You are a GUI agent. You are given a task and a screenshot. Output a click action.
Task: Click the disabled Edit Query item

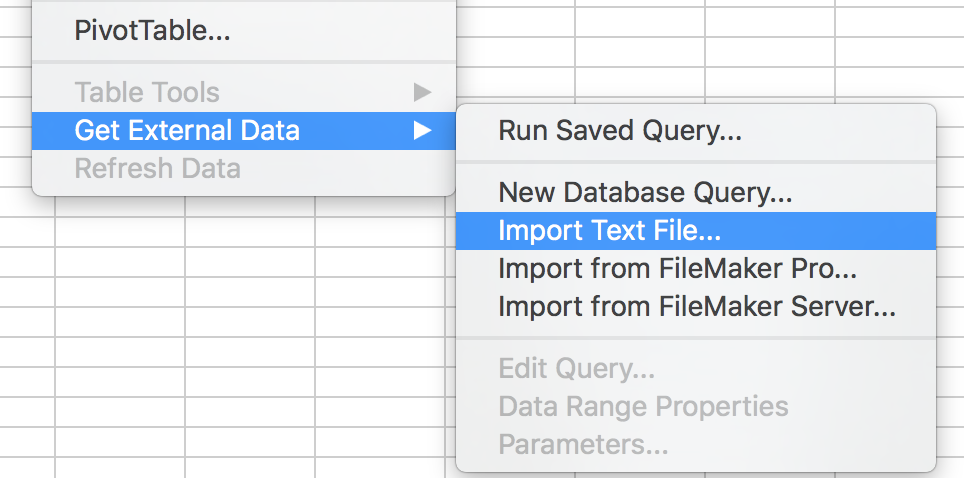(x=576, y=369)
